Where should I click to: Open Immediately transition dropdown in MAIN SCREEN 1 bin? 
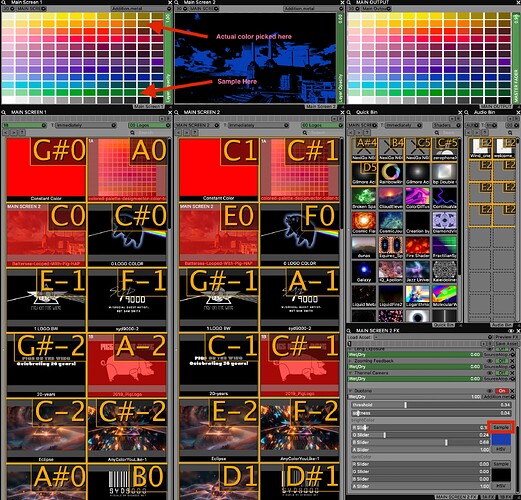[86, 125]
